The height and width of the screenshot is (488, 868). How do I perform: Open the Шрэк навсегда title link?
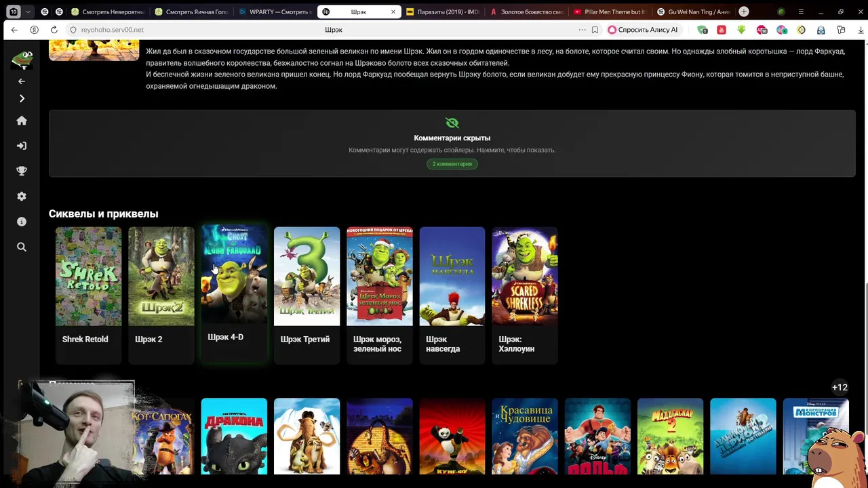point(443,344)
